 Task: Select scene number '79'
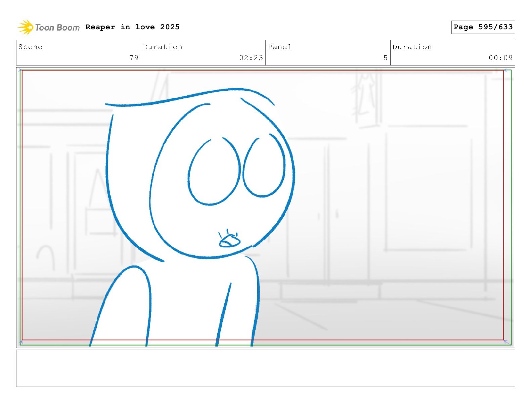point(134,58)
